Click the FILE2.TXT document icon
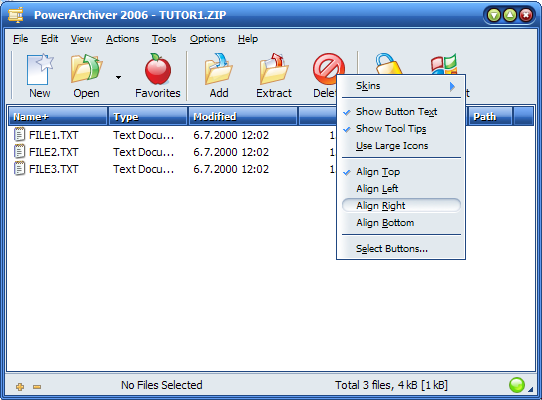Image resolution: width=542 pixels, height=400 pixels. [x=19, y=152]
